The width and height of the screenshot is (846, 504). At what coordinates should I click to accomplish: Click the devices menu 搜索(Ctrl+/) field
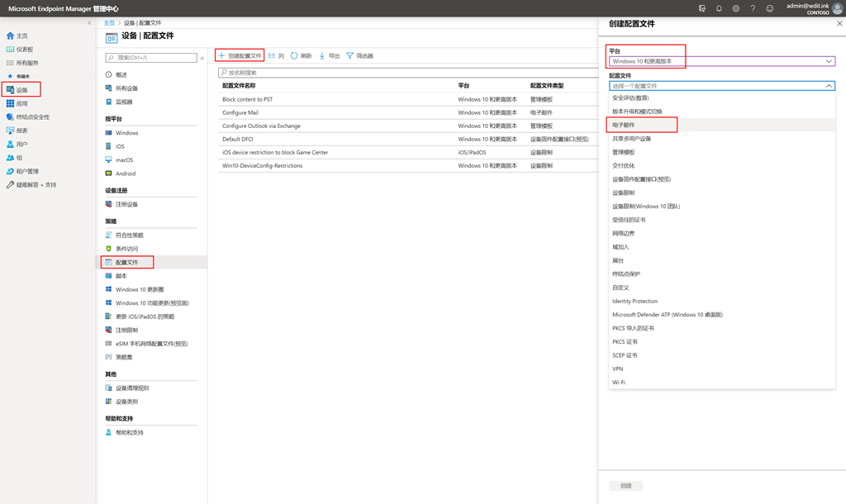pos(151,57)
